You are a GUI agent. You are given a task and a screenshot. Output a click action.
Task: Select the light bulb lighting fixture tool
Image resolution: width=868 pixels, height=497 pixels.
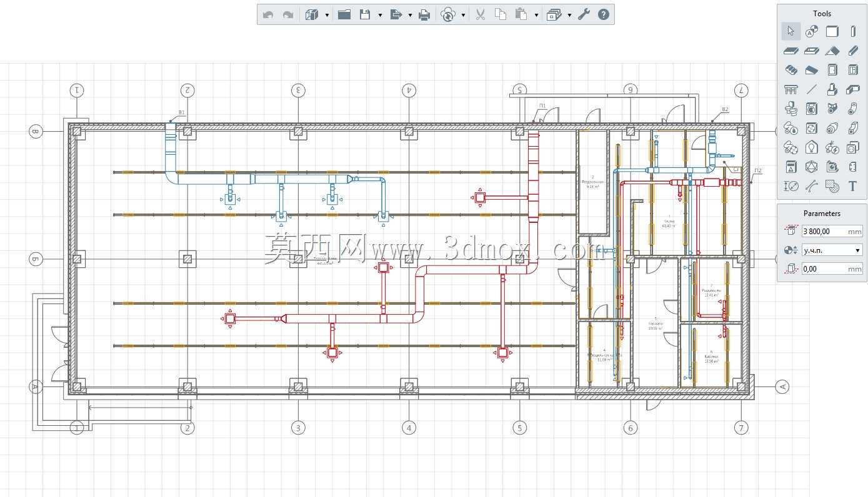coord(811,147)
